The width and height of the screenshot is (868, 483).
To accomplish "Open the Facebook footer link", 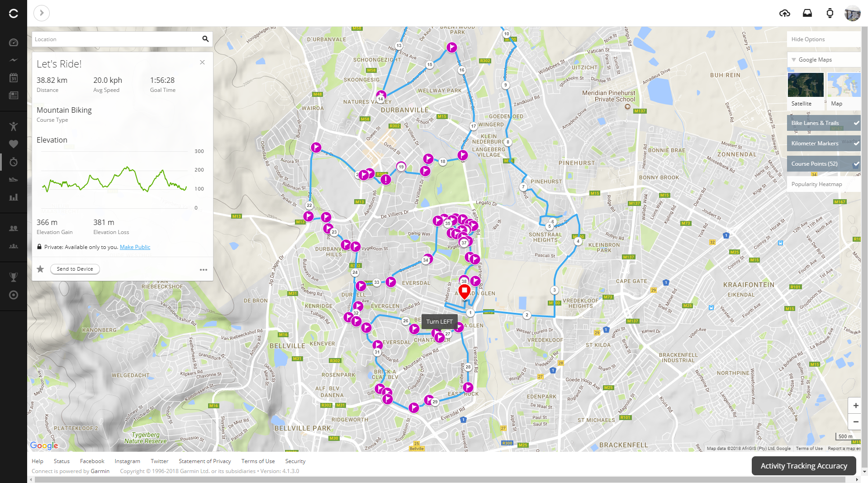I will [x=92, y=461].
